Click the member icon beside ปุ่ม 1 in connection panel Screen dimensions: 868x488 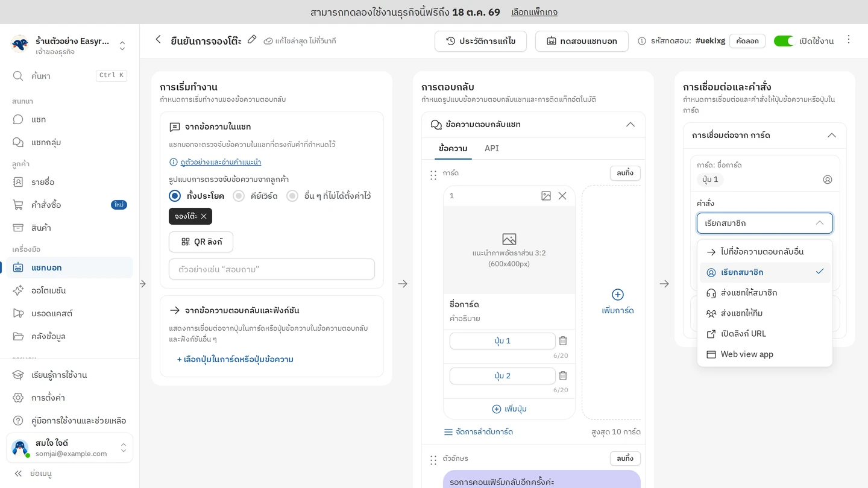[828, 180]
